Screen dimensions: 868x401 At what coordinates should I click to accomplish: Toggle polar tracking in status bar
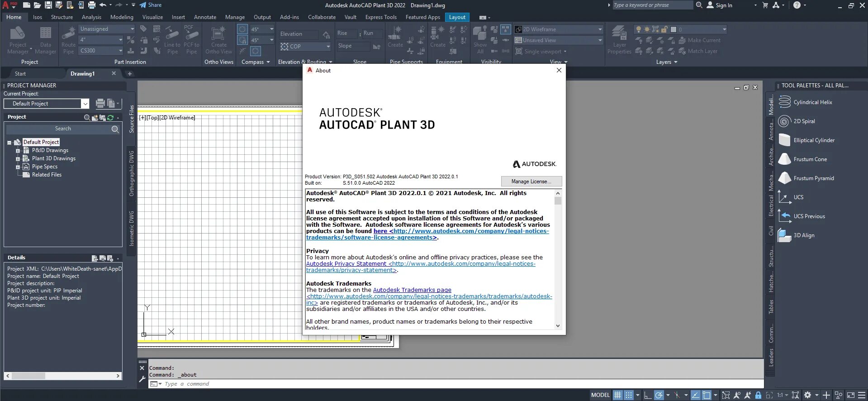(659, 395)
